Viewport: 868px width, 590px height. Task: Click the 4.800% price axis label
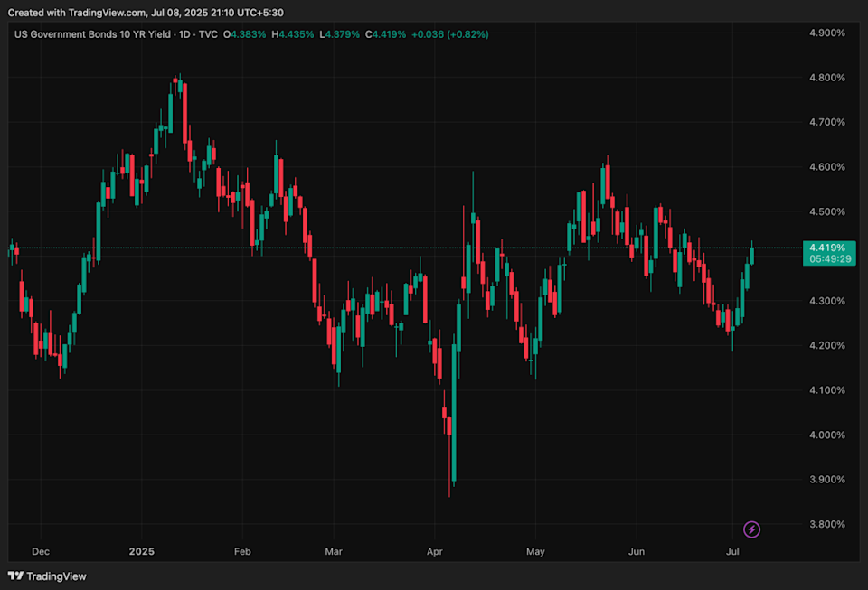[827, 78]
